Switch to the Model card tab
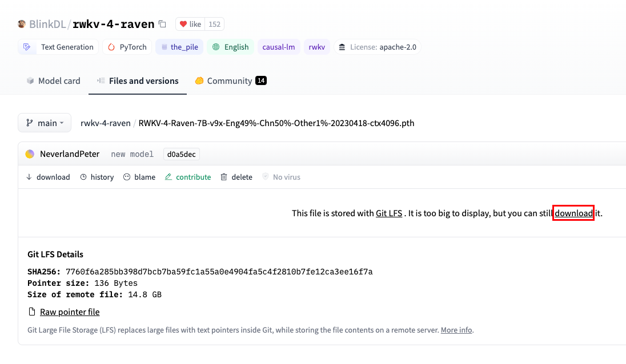This screenshot has height=364, width=626. click(53, 81)
